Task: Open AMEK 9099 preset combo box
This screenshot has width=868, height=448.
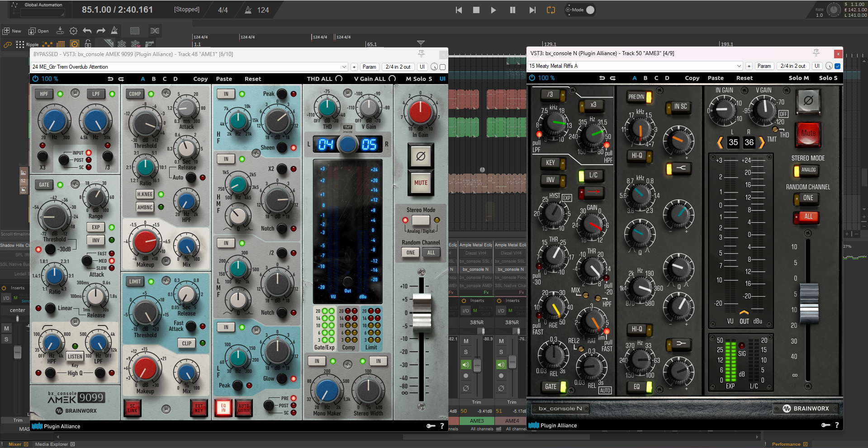Action: pos(189,67)
